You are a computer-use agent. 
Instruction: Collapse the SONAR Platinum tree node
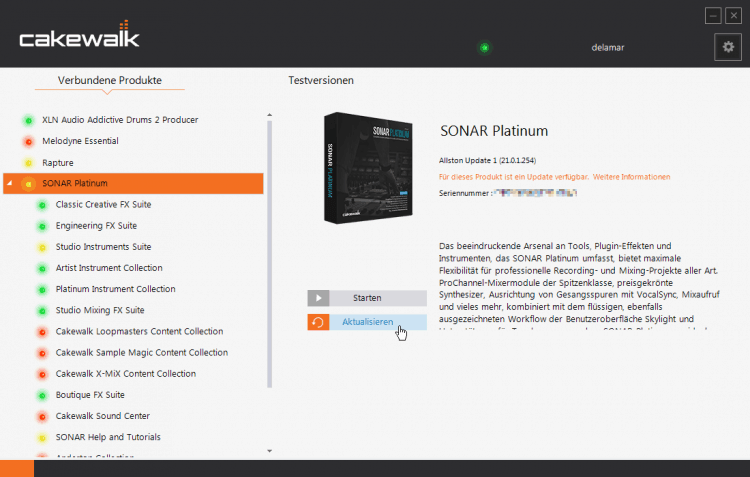coord(10,183)
